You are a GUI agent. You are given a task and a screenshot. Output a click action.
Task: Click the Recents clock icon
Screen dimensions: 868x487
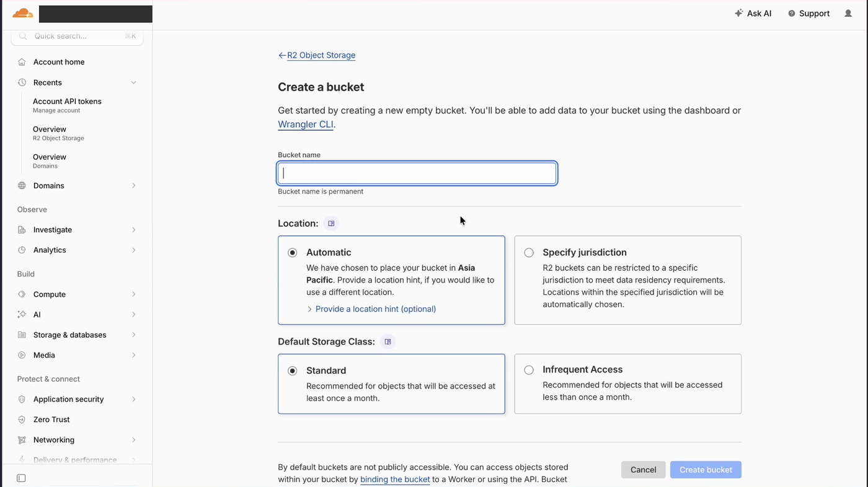[22, 82]
